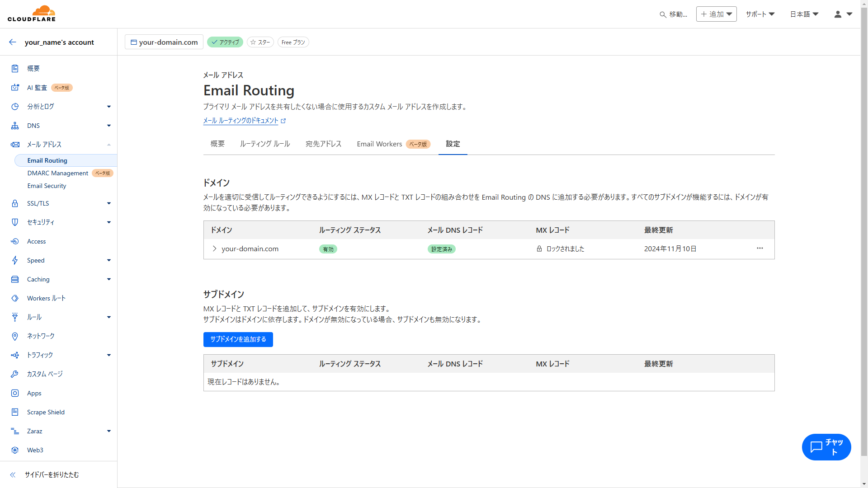Screen dimensions: 868x488
Task: Click the Caching drive icon
Action: coord(15,279)
